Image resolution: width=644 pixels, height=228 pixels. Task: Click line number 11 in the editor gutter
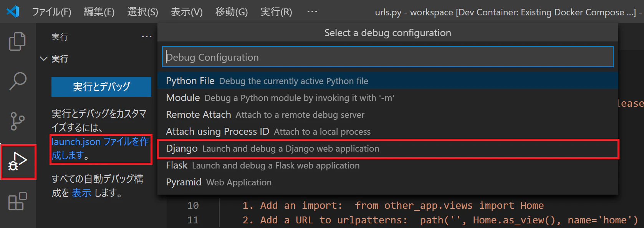tap(193, 220)
